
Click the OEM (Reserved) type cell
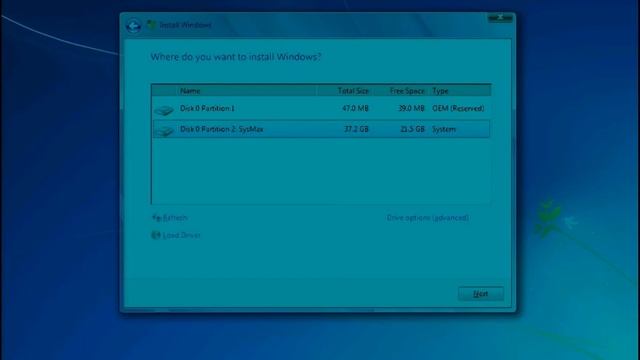coord(458,108)
